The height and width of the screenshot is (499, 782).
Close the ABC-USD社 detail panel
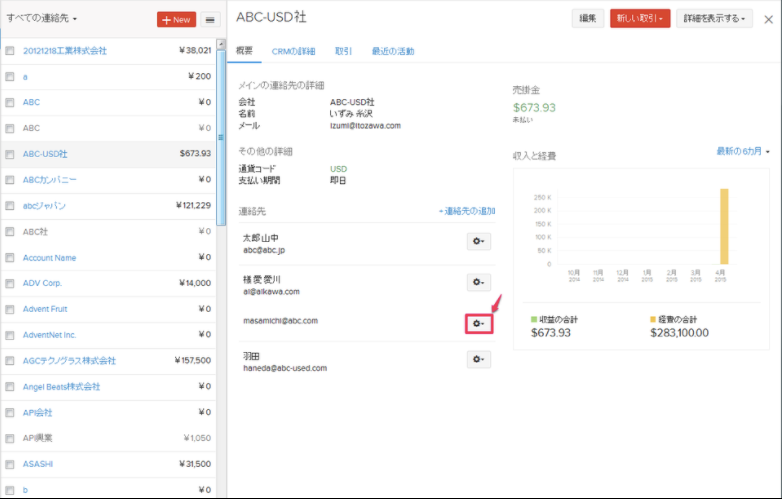767,18
